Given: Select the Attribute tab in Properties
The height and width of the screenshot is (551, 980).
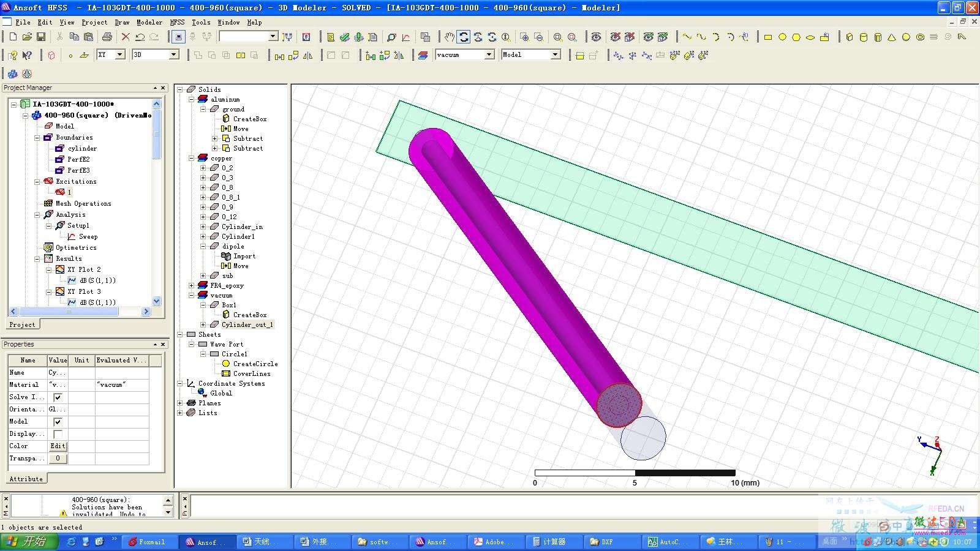Looking at the screenshot, I should [x=26, y=479].
